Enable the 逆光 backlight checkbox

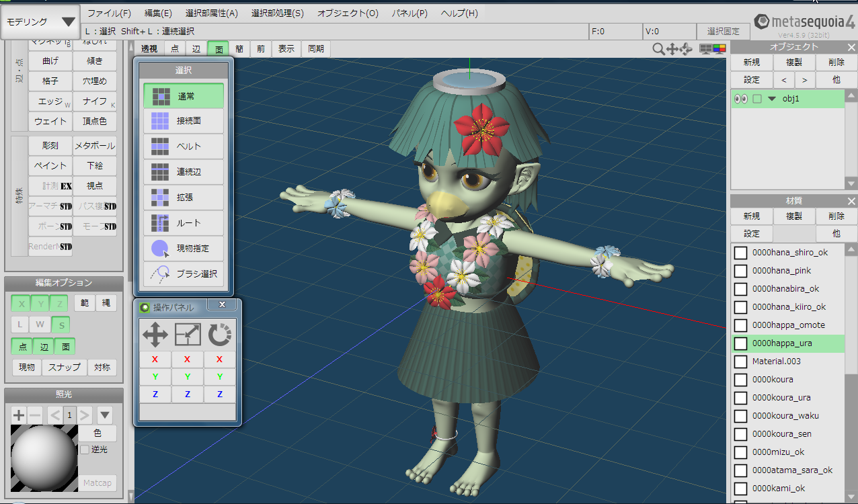pyautogui.click(x=84, y=450)
